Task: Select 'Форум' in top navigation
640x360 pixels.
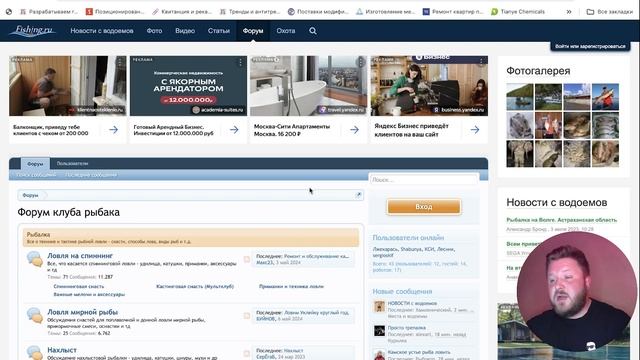Action: pos(253,31)
